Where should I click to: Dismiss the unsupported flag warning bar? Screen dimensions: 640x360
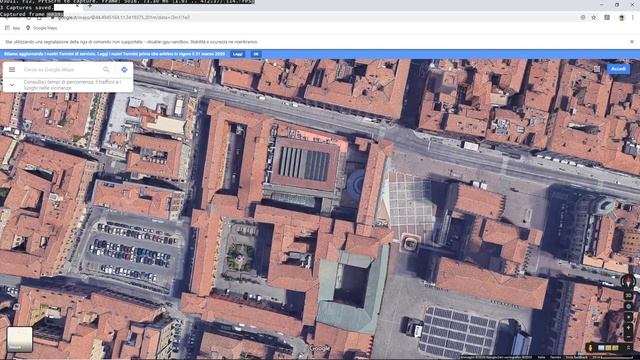click(x=632, y=42)
